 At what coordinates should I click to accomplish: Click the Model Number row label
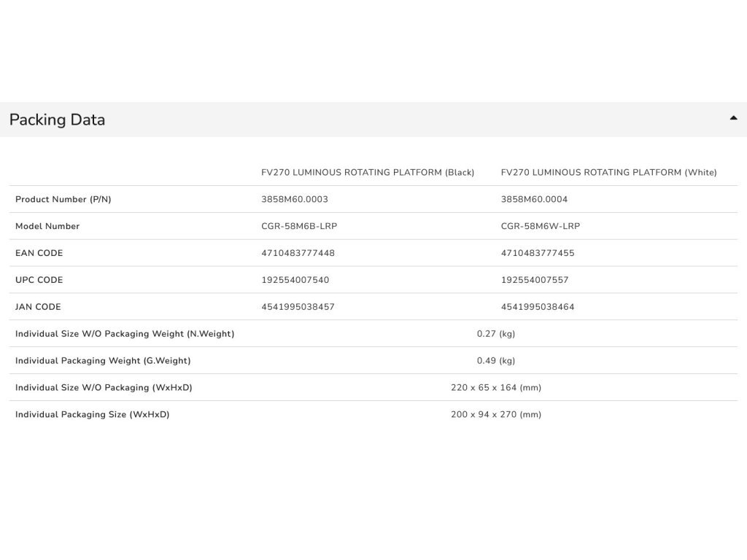(47, 226)
